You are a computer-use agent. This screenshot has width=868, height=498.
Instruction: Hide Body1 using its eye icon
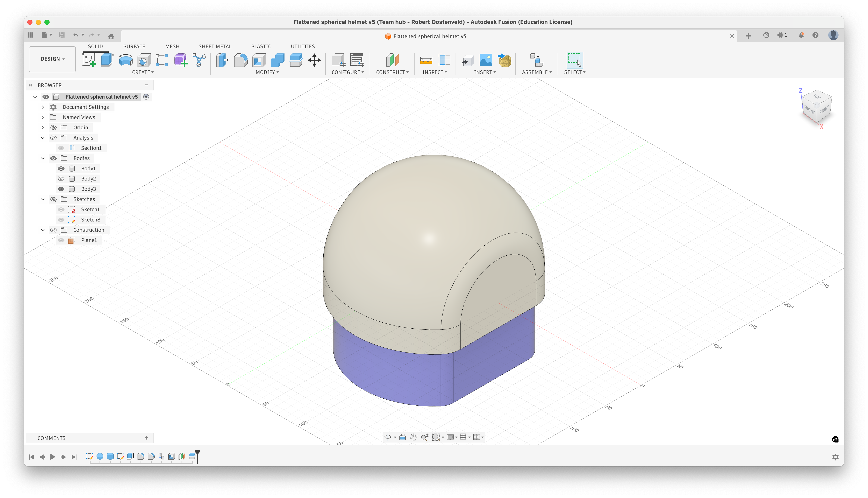pyautogui.click(x=61, y=169)
